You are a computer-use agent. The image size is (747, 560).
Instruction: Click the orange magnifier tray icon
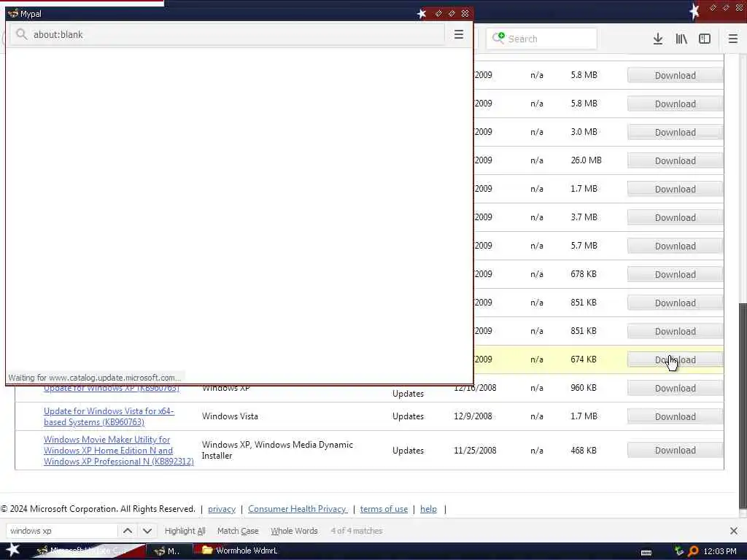(x=693, y=551)
